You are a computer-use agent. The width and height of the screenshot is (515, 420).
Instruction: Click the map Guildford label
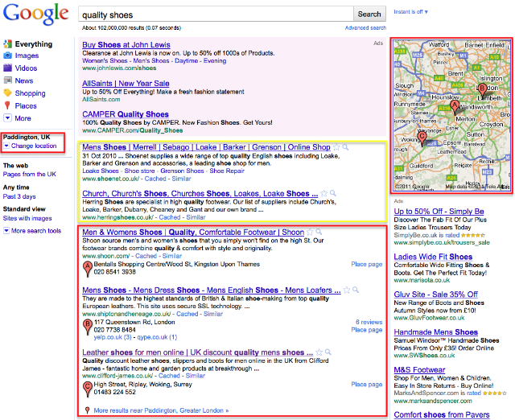(421, 166)
